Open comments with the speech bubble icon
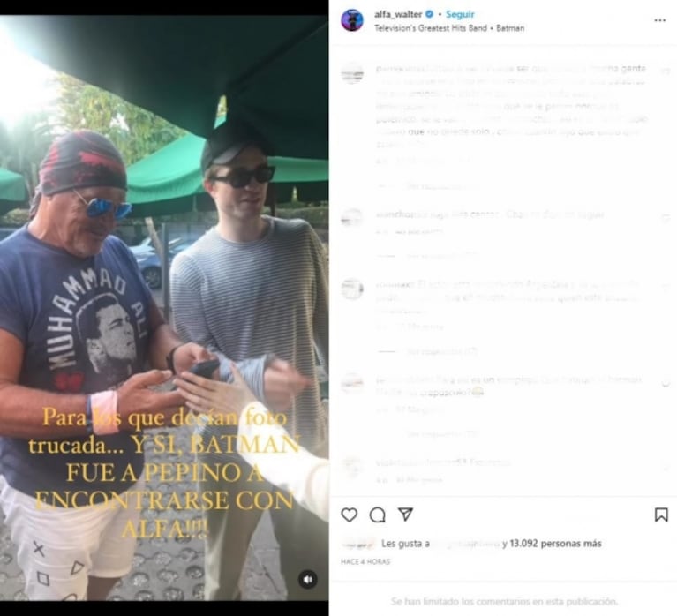Image resolution: width=677 pixels, height=616 pixels. (x=378, y=515)
